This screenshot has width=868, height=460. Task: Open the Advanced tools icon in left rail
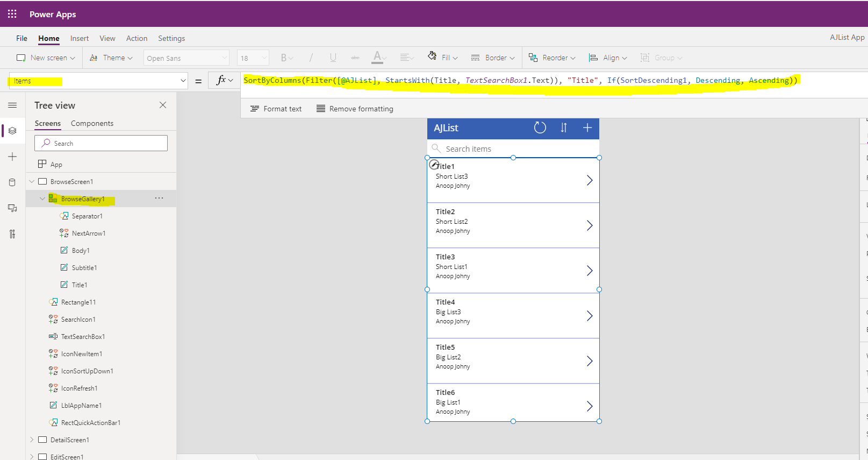12,234
